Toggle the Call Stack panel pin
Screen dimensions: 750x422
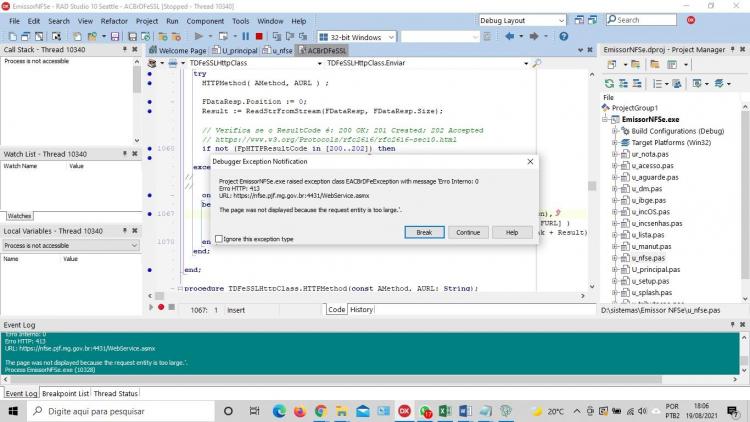pos(125,49)
